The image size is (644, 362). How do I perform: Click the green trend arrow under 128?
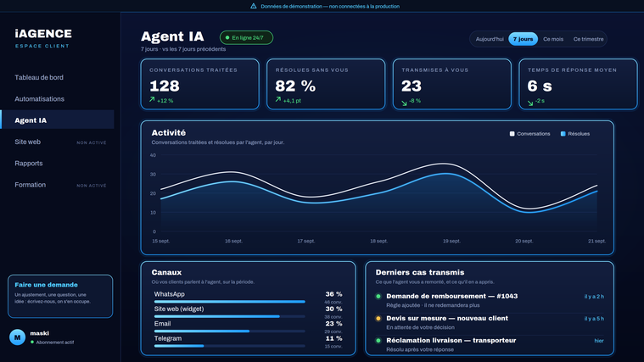pos(152,100)
